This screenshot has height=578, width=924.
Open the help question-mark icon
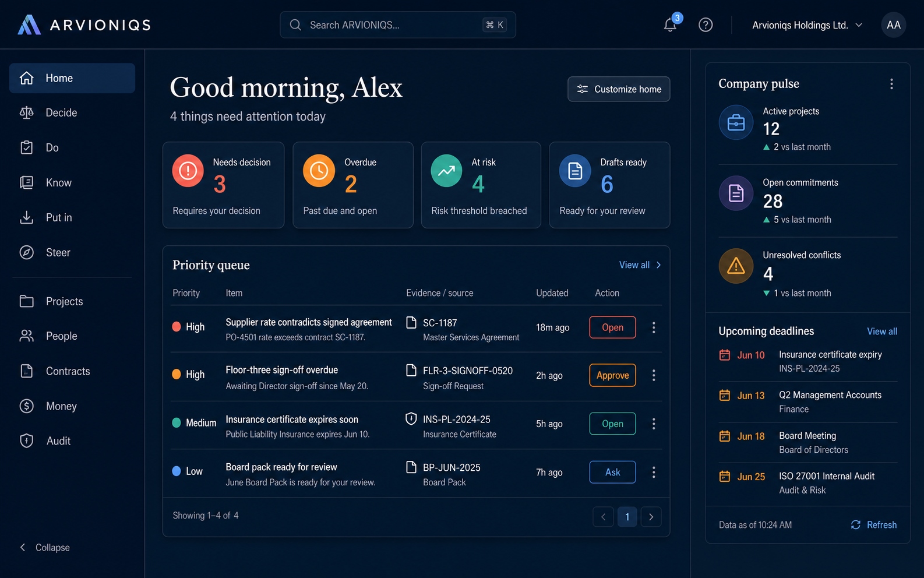706,25
